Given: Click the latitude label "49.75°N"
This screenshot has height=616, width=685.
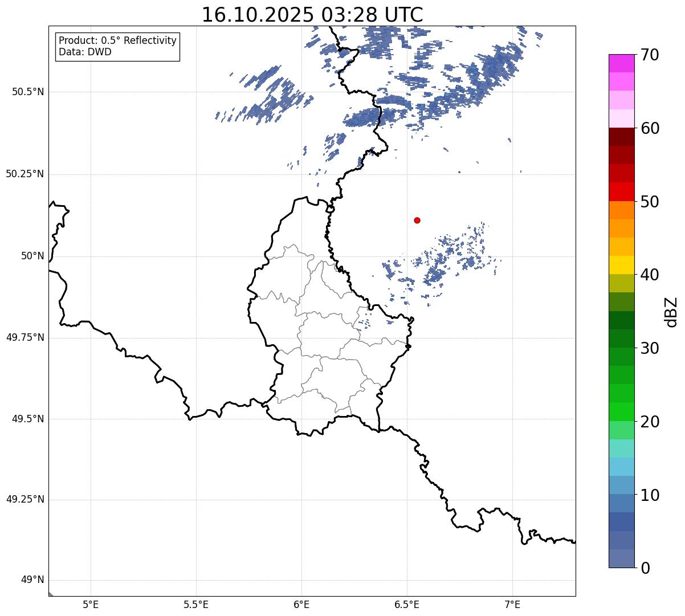Looking at the screenshot, I should [x=25, y=337].
